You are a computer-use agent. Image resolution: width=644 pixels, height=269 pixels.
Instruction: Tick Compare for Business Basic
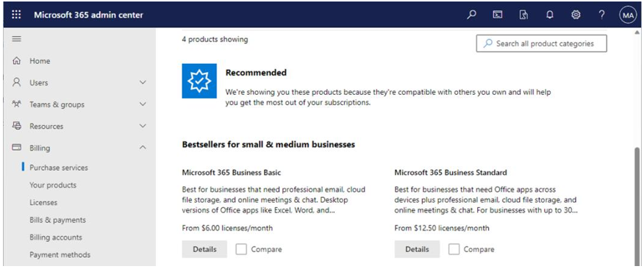tap(241, 249)
